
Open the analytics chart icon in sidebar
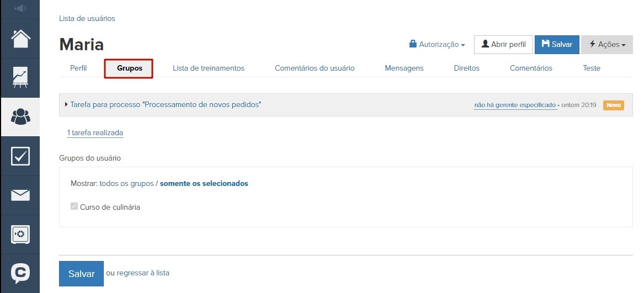pos(20,78)
